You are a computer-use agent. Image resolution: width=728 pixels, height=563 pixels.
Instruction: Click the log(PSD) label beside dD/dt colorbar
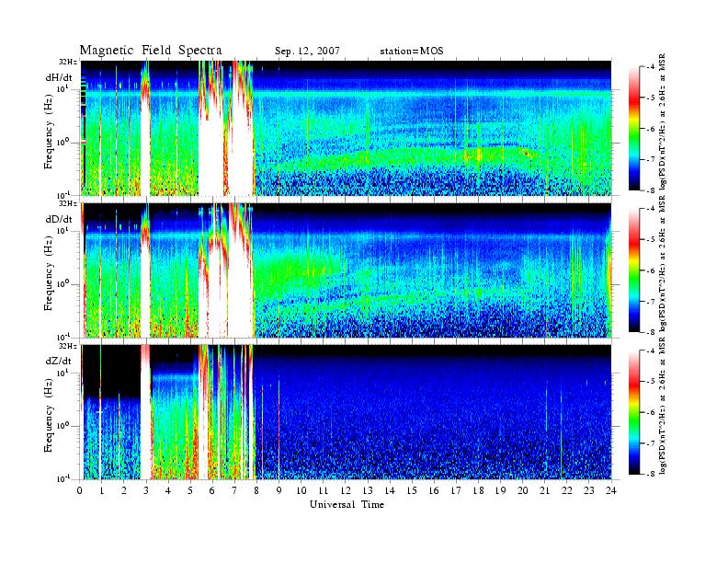click(663, 264)
